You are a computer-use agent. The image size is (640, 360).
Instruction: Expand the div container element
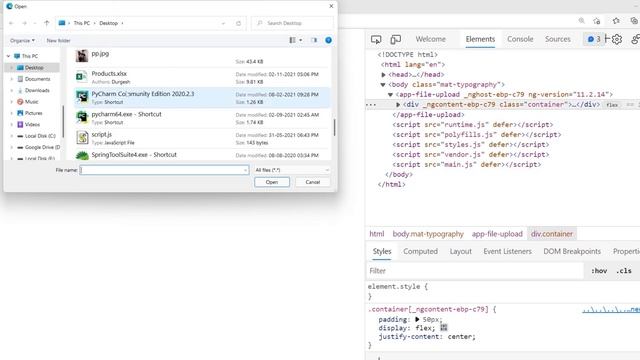[x=398, y=104]
